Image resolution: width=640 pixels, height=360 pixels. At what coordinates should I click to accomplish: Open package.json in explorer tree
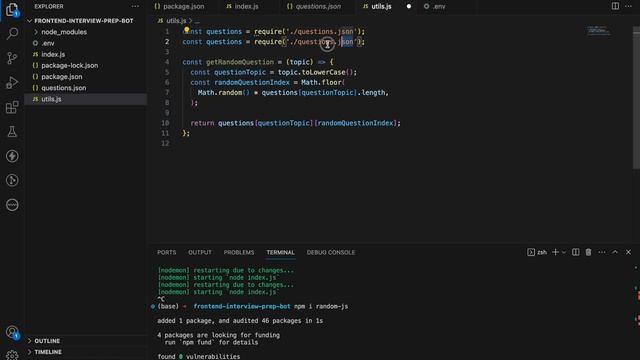[62, 77]
